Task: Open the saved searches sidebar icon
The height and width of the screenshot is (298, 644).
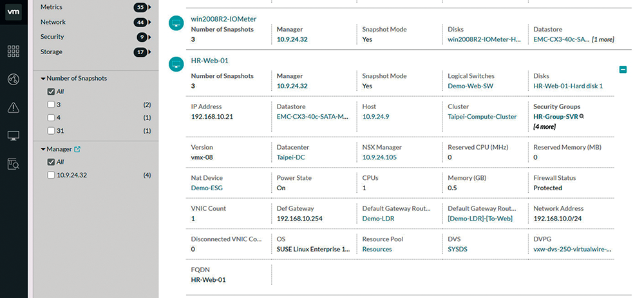Action: (14, 164)
